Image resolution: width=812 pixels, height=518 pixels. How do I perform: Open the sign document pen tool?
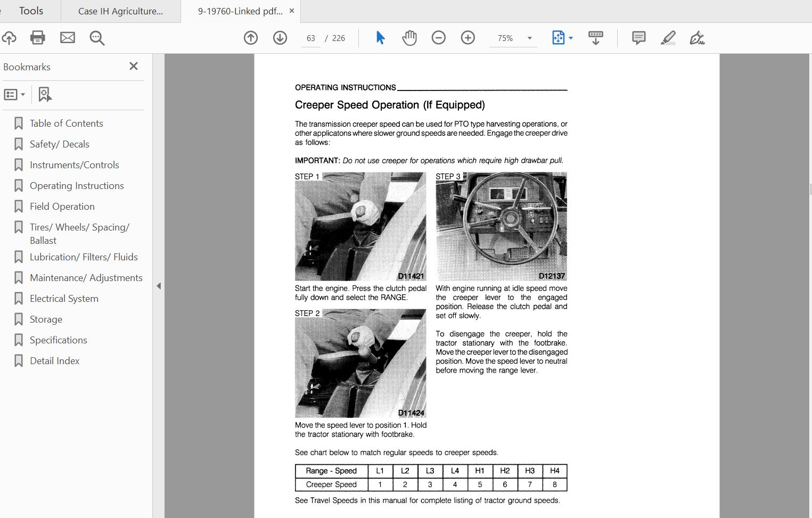[697, 38]
